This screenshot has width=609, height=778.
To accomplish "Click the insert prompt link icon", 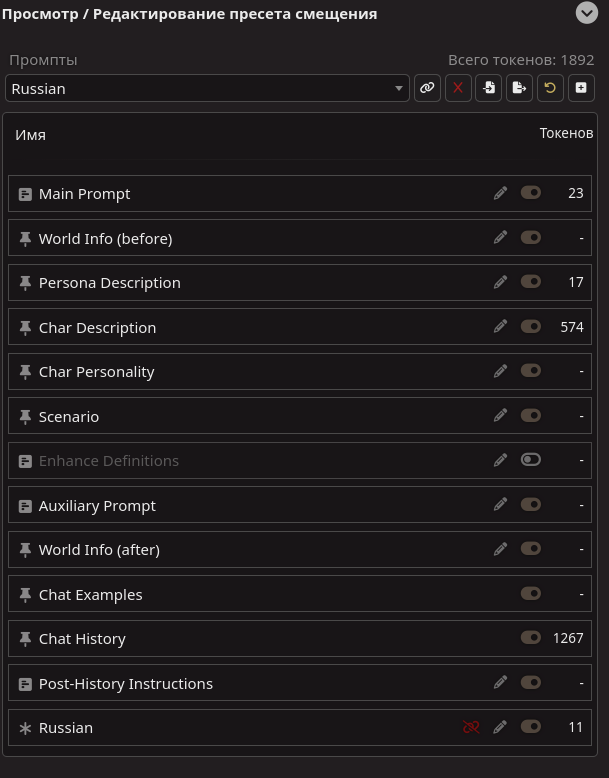I will (x=427, y=88).
